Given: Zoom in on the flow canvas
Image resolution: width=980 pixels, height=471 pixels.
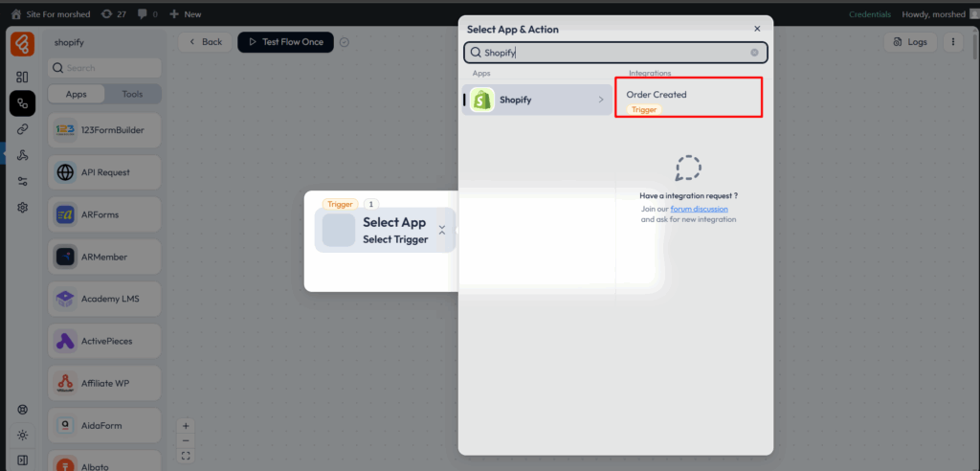Looking at the screenshot, I should (186, 426).
